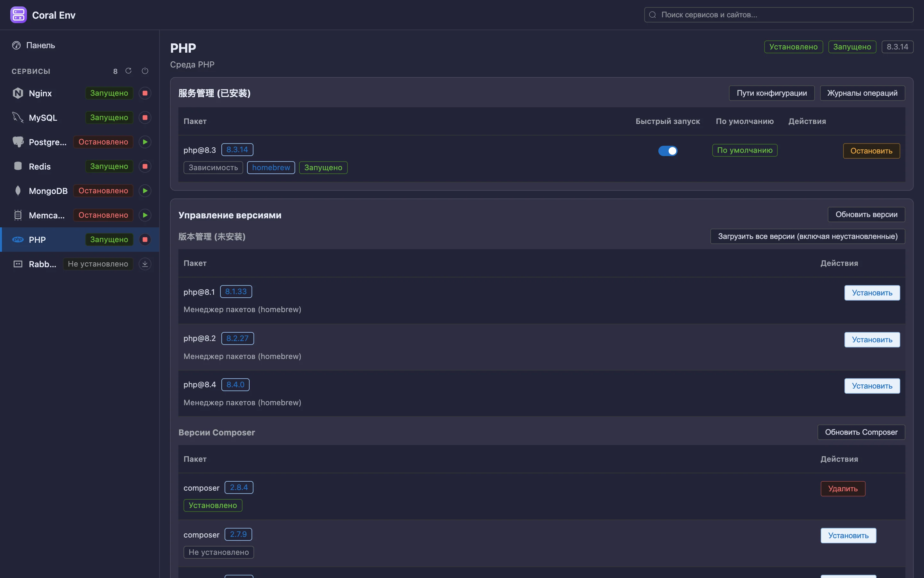
Task: Click the power icon beside services count
Action: coord(145,71)
